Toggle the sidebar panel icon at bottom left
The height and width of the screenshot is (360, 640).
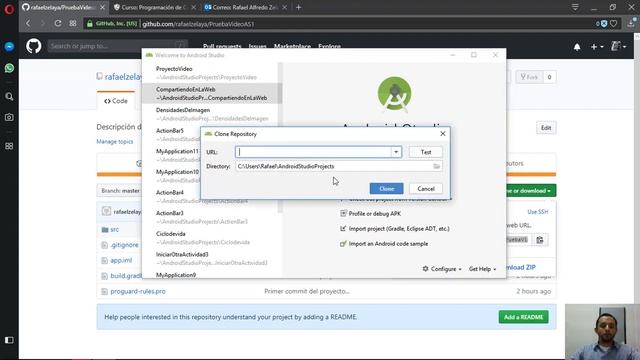click(9, 340)
